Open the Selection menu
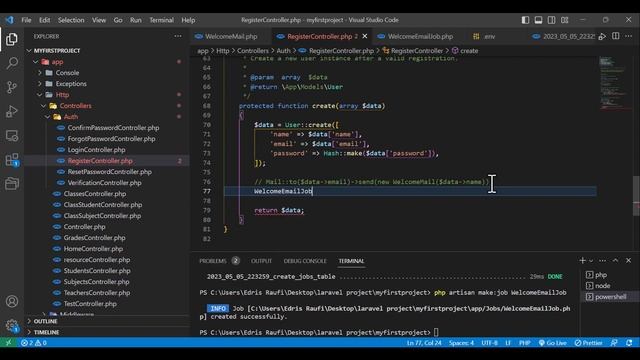Image resolution: width=640 pixels, height=360 pixels. 71,20
